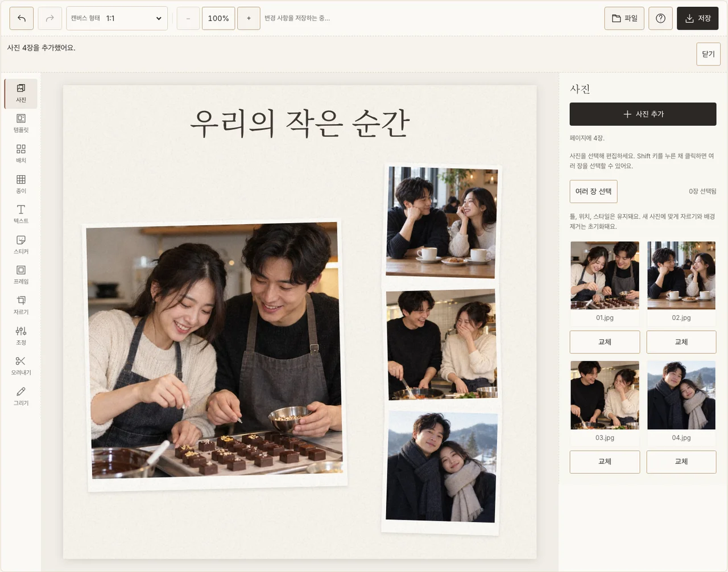
Task: Open the canvas shape 1:1 dropdown
Action: tap(117, 18)
